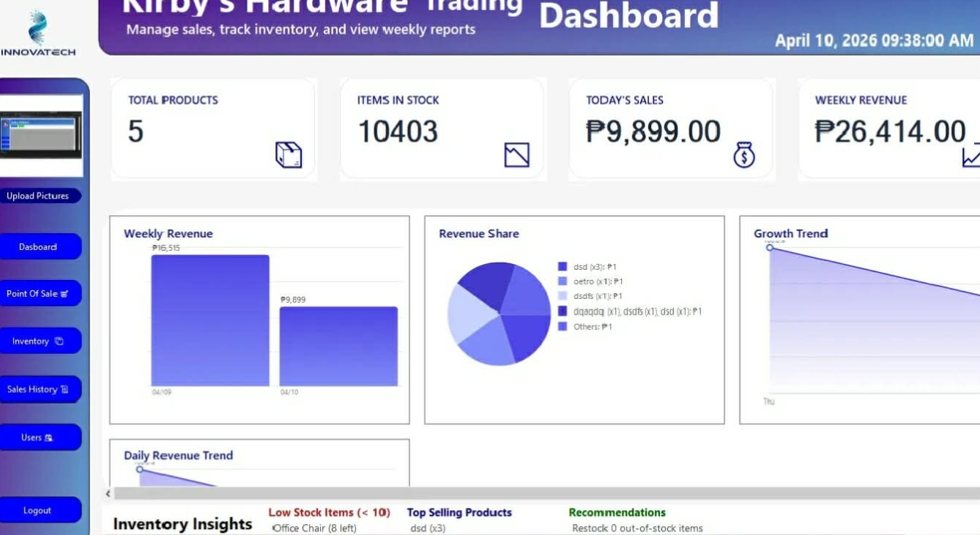Click the dsd (x3) top selling entry
The image size is (980, 535).
(x=428, y=528)
